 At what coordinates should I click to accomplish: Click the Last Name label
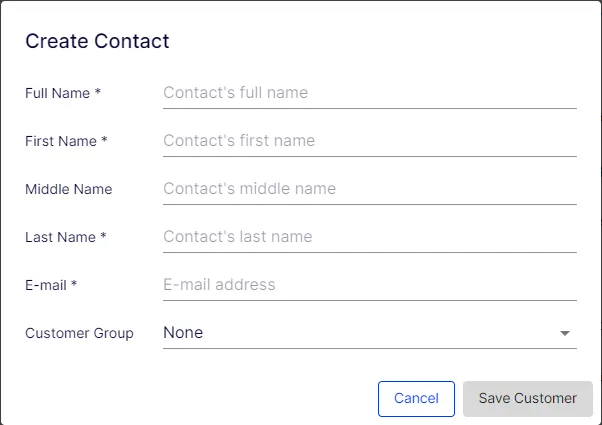60,237
